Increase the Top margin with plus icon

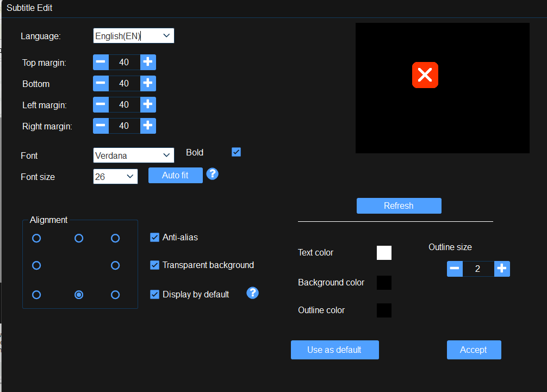click(x=148, y=62)
